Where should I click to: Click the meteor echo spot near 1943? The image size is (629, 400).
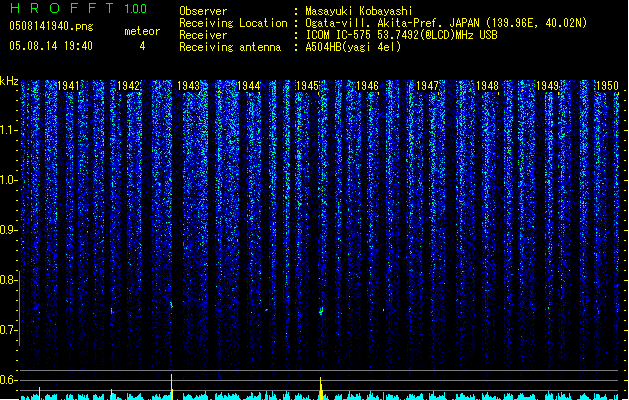tap(171, 305)
